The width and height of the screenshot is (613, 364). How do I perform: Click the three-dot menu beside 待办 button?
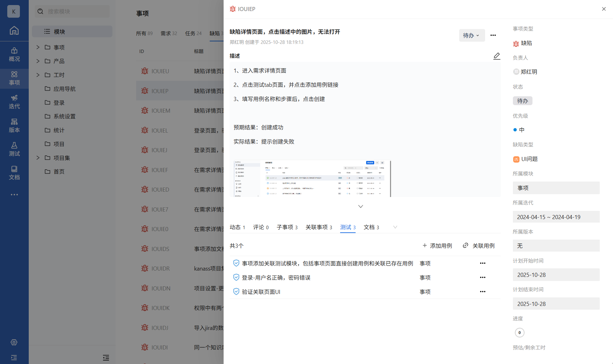click(493, 35)
